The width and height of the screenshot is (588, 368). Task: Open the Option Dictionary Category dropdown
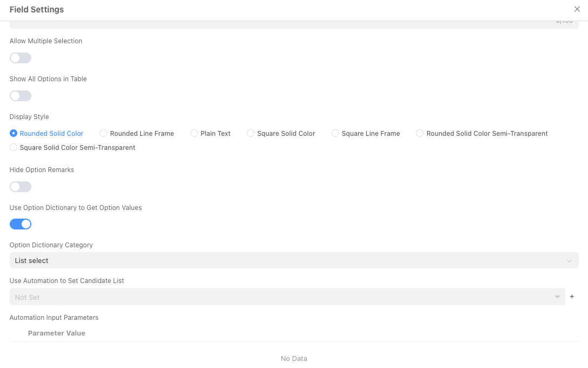[x=294, y=260]
